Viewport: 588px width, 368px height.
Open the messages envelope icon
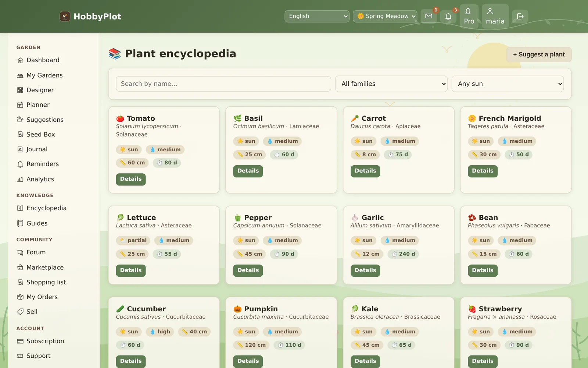(429, 16)
